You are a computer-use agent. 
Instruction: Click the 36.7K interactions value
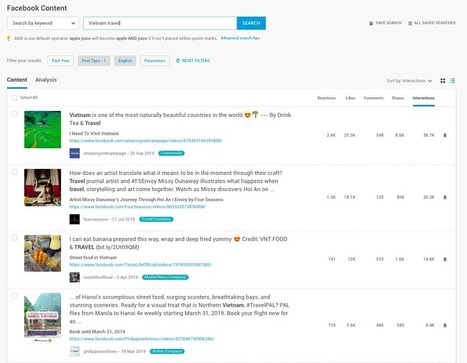click(429, 135)
